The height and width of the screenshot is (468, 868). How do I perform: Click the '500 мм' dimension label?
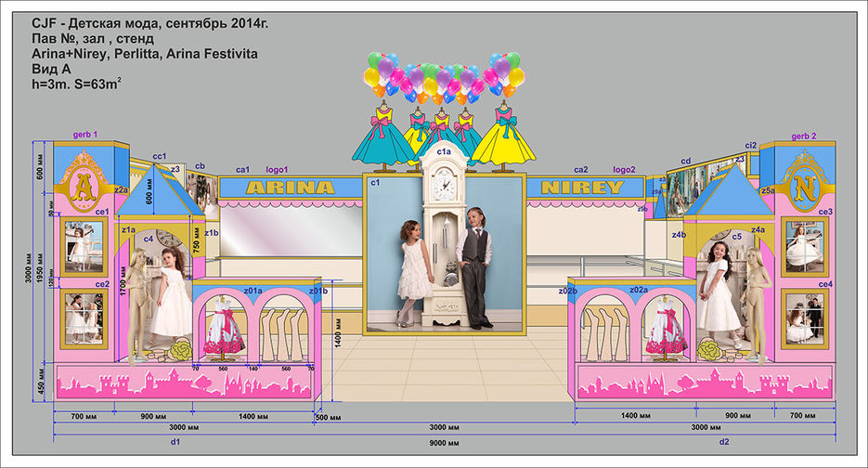327,418
